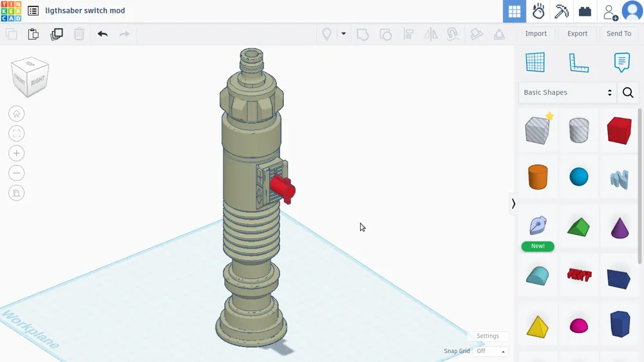
Task: Click the Export button
Action: coord(577,33)
